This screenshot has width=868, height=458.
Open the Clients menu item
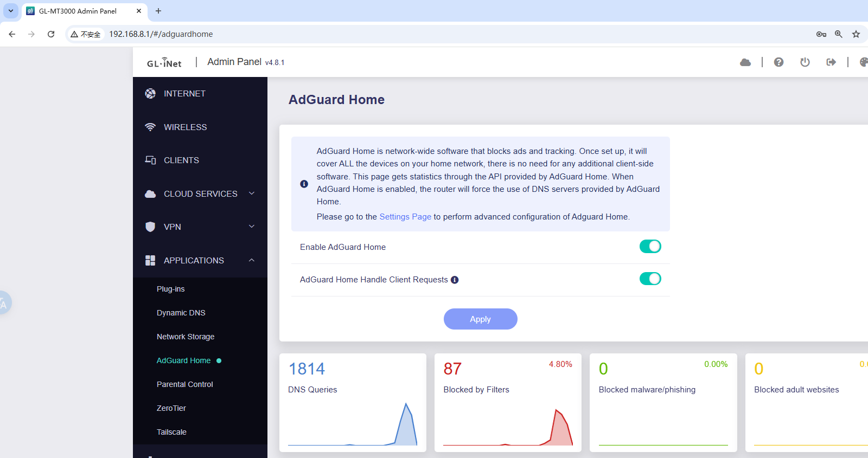click(181, 160)
